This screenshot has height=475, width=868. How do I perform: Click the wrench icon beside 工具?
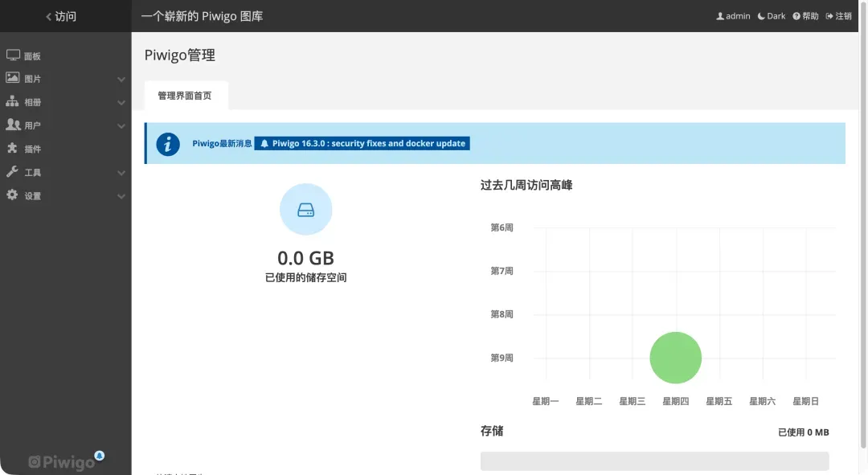pos(13,172)
